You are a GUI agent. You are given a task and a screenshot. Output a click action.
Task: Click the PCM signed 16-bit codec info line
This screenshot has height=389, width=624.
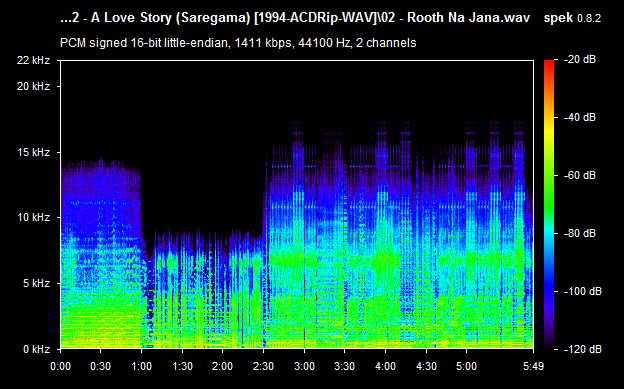click(238, 43)
